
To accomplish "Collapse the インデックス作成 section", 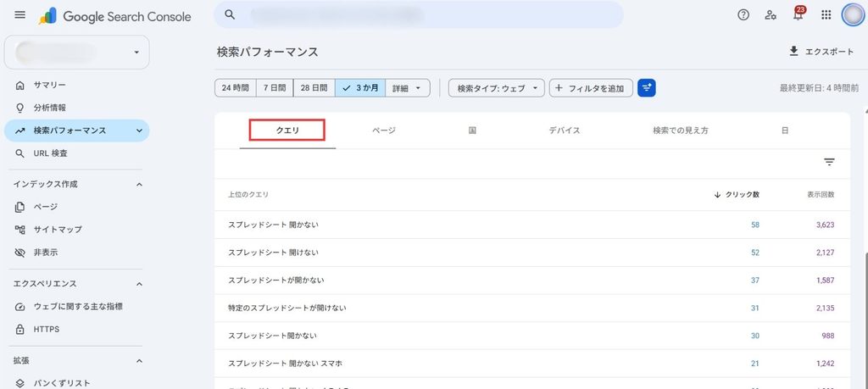I will pyautogui.click(x=139, y=184).
